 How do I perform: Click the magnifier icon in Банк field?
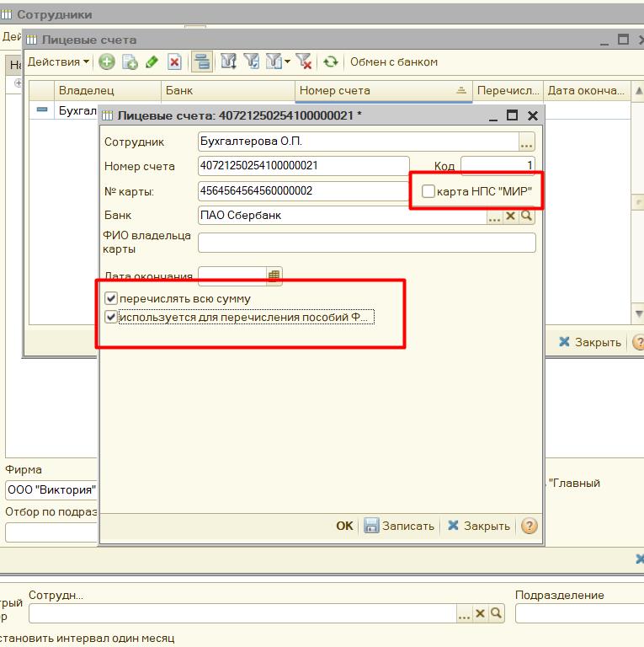[x=527, y=216]
